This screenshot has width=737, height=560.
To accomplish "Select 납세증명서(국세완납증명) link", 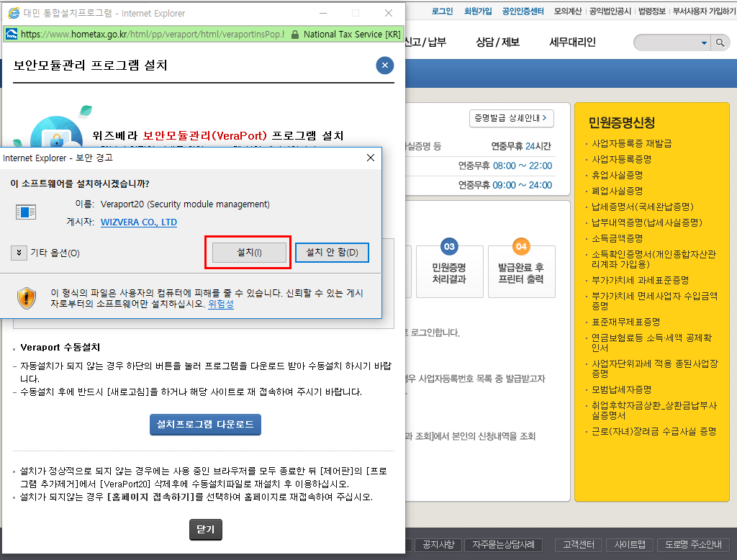I will [643, 207].
